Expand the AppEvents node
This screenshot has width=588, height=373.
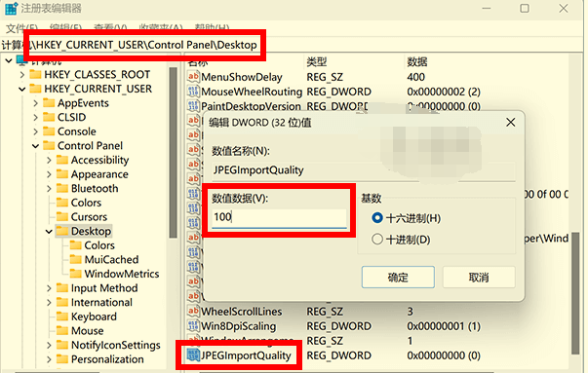[36, 103]
